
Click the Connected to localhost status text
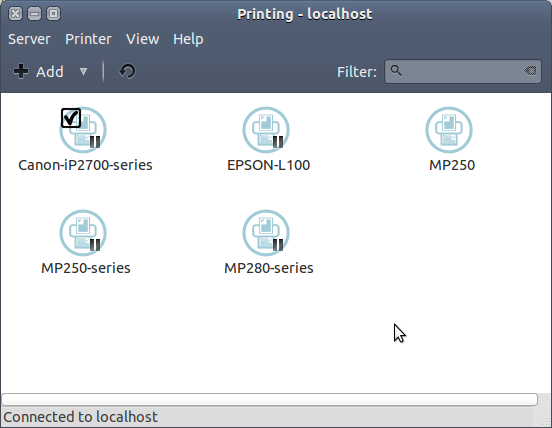[x=81, y=417]
